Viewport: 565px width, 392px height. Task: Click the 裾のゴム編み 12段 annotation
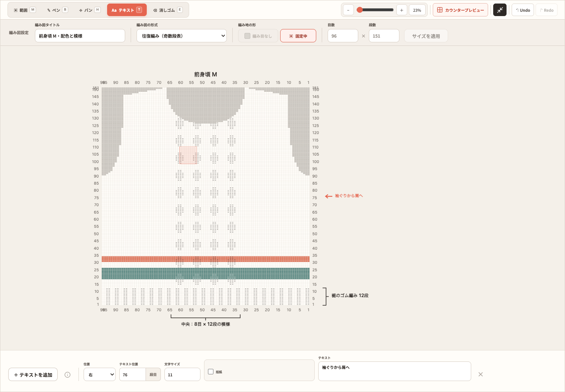[350, 296]
